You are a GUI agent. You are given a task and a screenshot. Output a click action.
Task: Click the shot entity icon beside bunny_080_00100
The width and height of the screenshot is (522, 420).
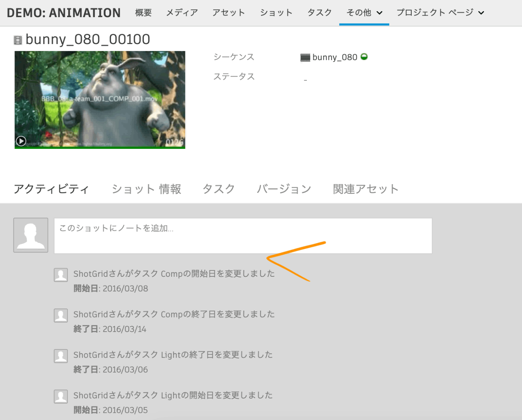[18, 40]
